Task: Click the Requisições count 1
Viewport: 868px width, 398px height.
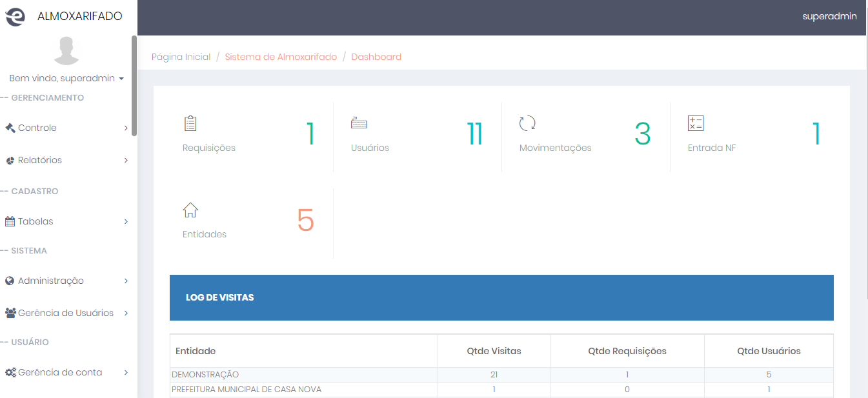Action: [x=310, y=134]
